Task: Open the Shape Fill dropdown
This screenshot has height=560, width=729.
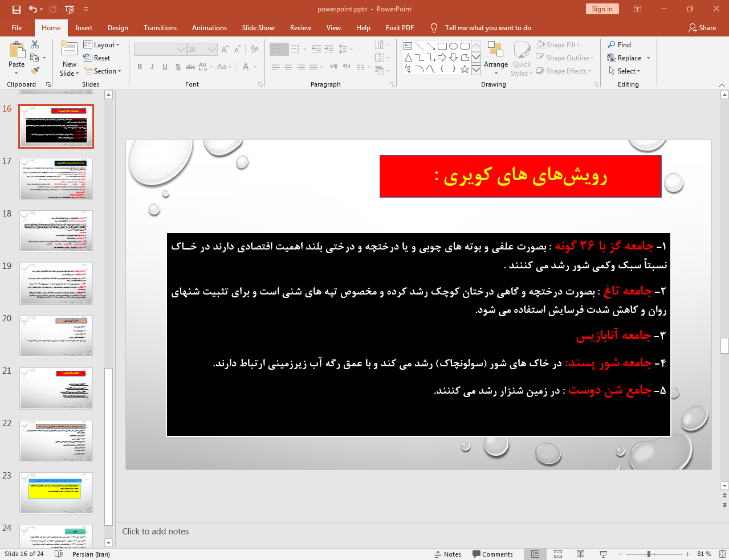Action: point(559,45)
